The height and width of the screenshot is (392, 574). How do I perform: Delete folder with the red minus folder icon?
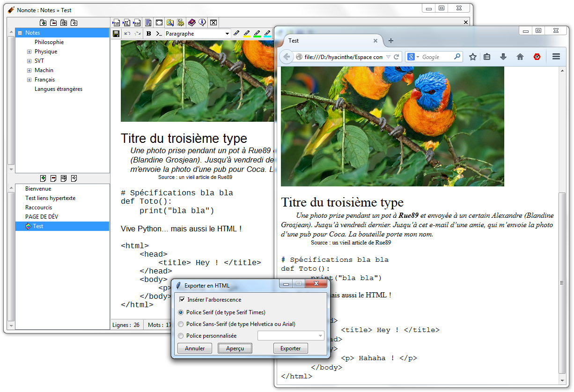(53, 22)
